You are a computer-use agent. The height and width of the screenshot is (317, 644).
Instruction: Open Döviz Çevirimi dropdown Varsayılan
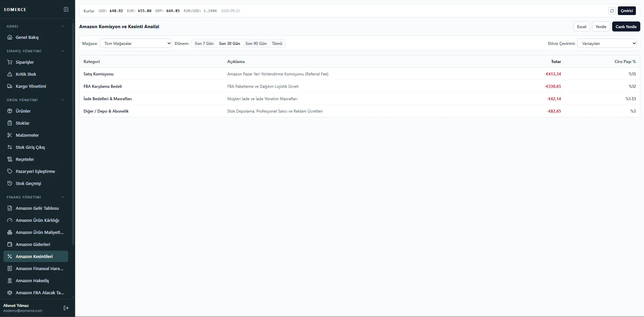click(607, 43)
